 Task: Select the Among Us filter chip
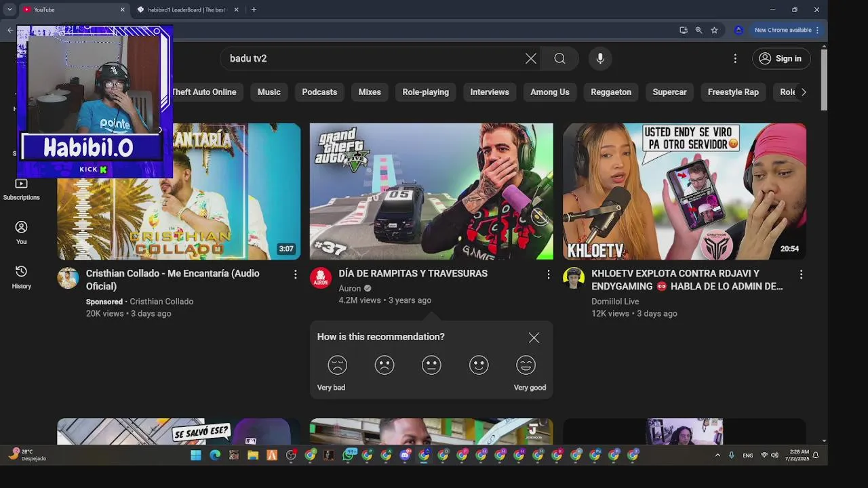tap(550, 92)
